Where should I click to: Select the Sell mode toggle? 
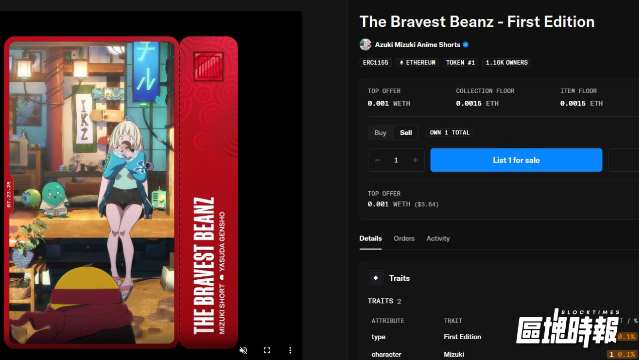click(406, 132)
